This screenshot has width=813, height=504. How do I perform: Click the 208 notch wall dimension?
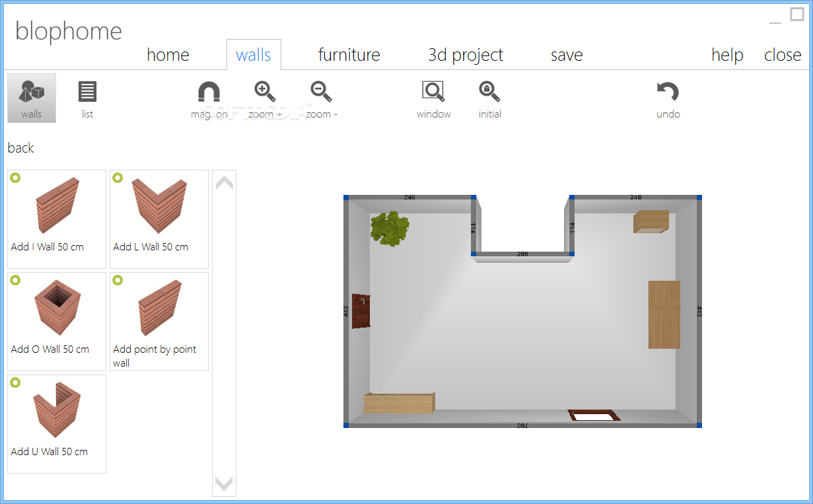pyautogui.click(x=522, y=254)
